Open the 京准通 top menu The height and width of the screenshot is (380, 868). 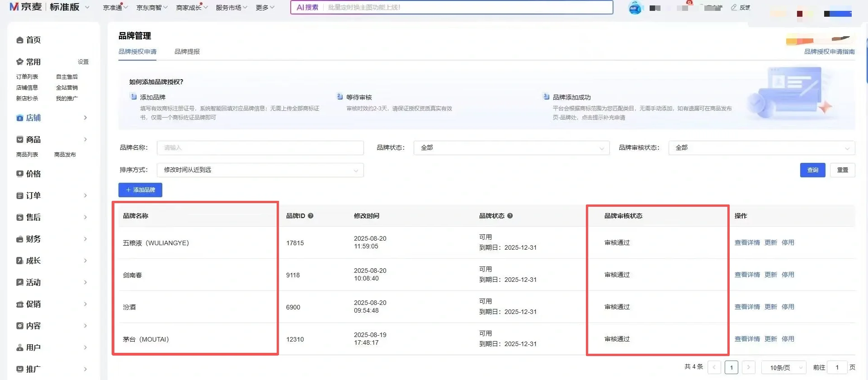click(x=115, y=7)
